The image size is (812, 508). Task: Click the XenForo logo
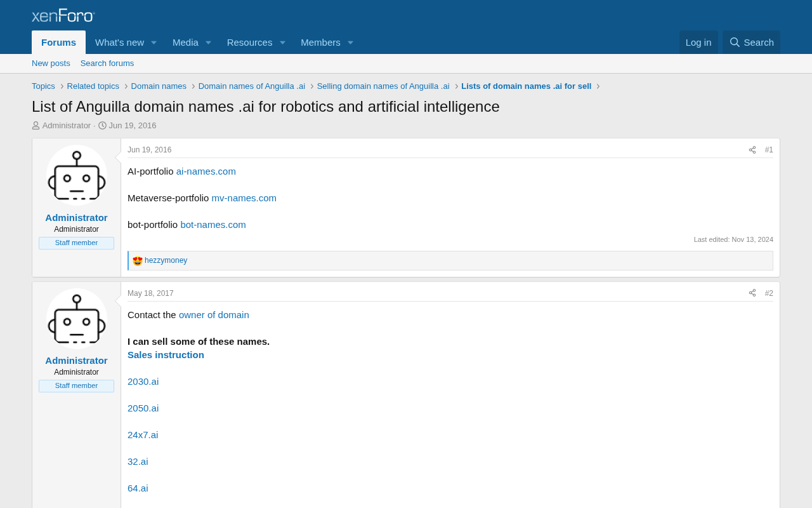click(x=63, y=15)
